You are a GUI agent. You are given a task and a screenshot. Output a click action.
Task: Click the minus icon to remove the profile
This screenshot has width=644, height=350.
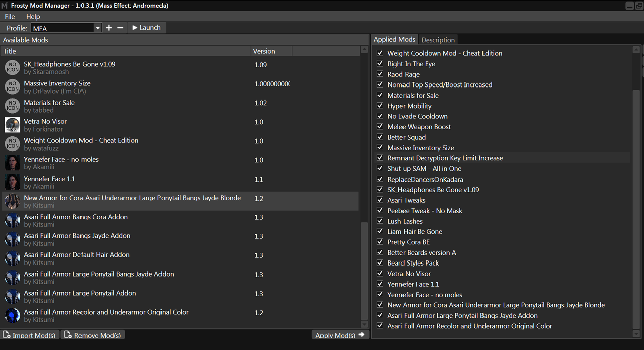click(120, 28)
